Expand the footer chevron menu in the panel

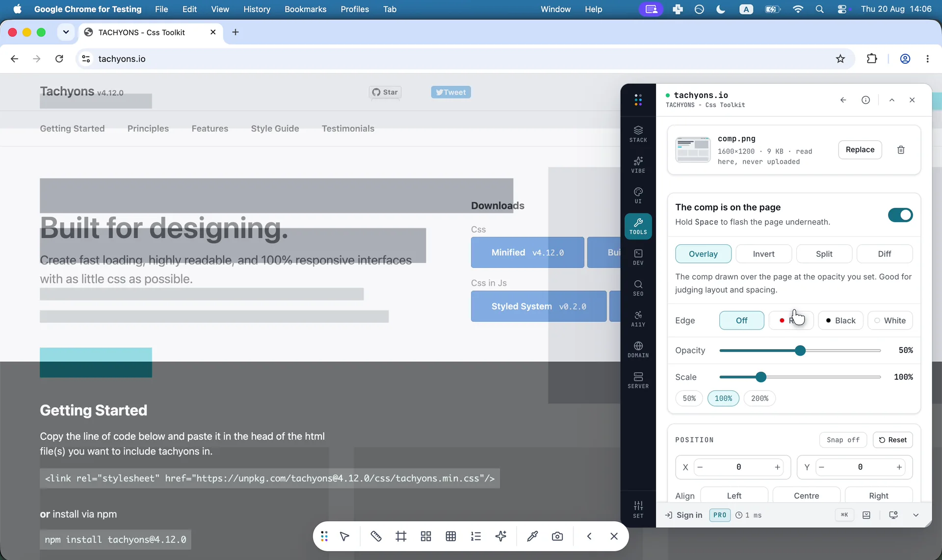coord(916,515)
